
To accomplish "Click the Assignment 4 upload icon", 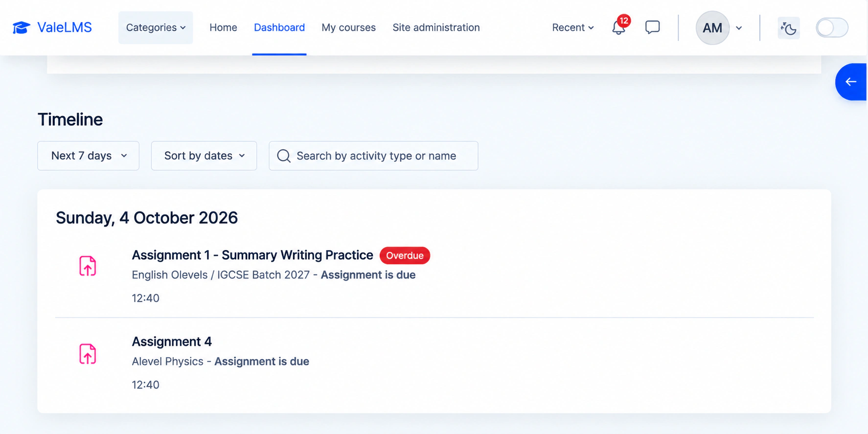I will pyautogui.click(x=88, y=354).
